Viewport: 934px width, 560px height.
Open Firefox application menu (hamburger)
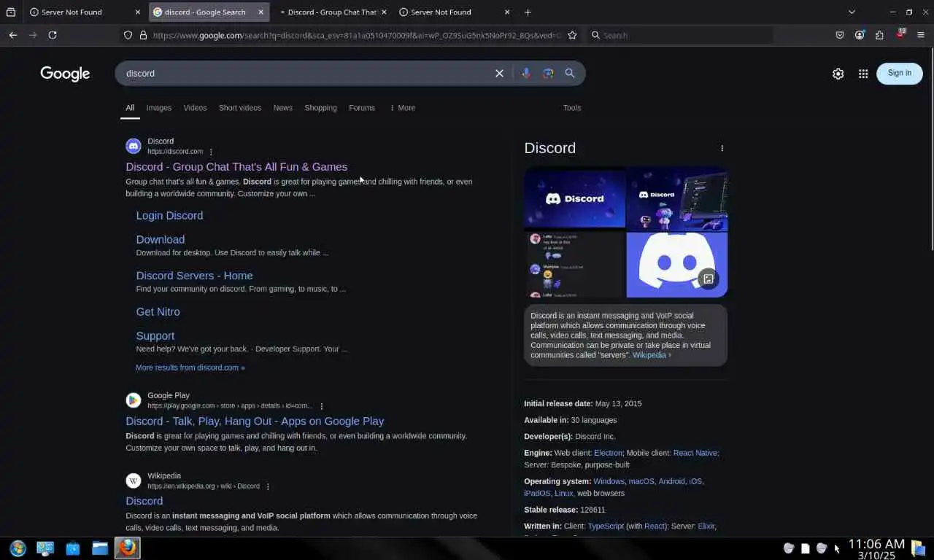(x=920, y=35)
